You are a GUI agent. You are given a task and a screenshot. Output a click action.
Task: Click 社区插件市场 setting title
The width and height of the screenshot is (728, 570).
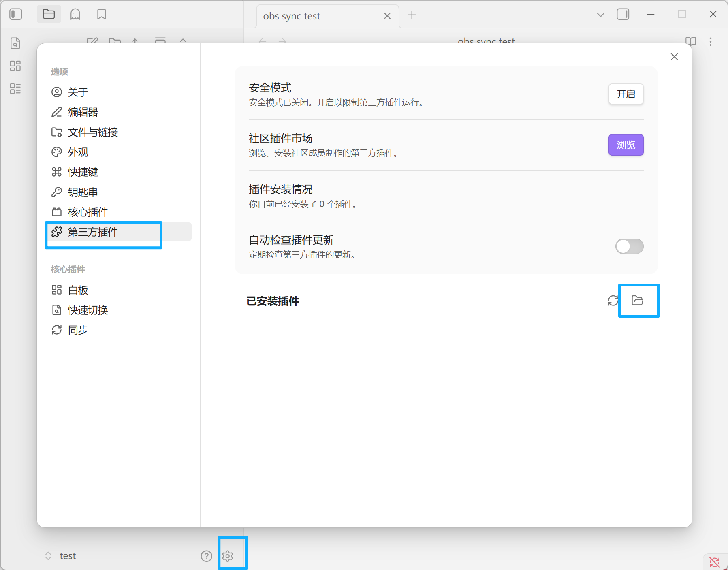[x=280, y=138]
